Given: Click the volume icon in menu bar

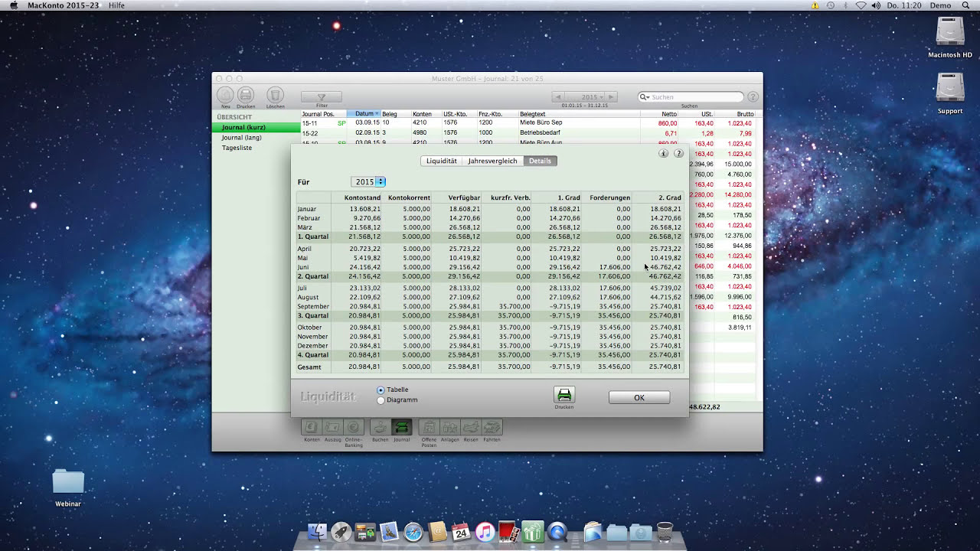Looking at the screenshot, I should pos(875,5).
